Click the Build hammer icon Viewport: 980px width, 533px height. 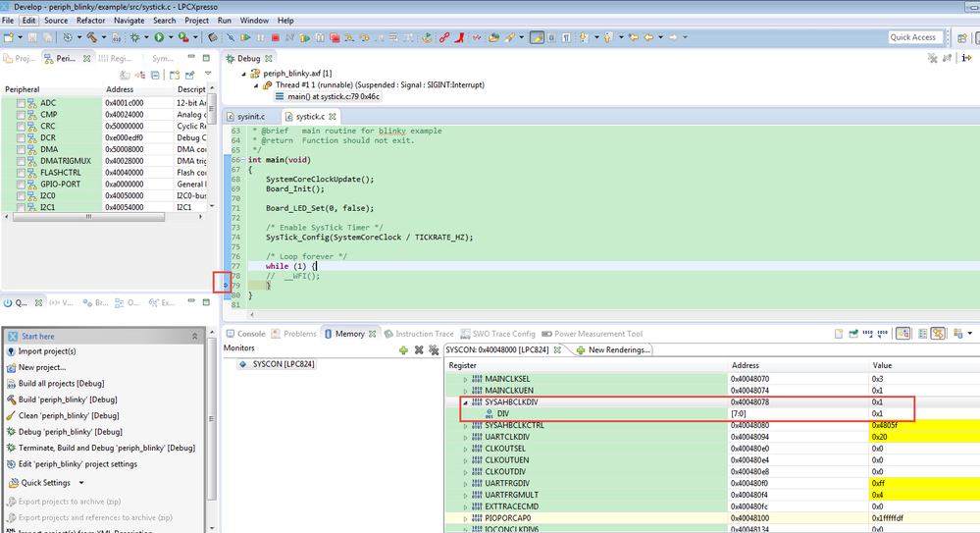(91, 37)
